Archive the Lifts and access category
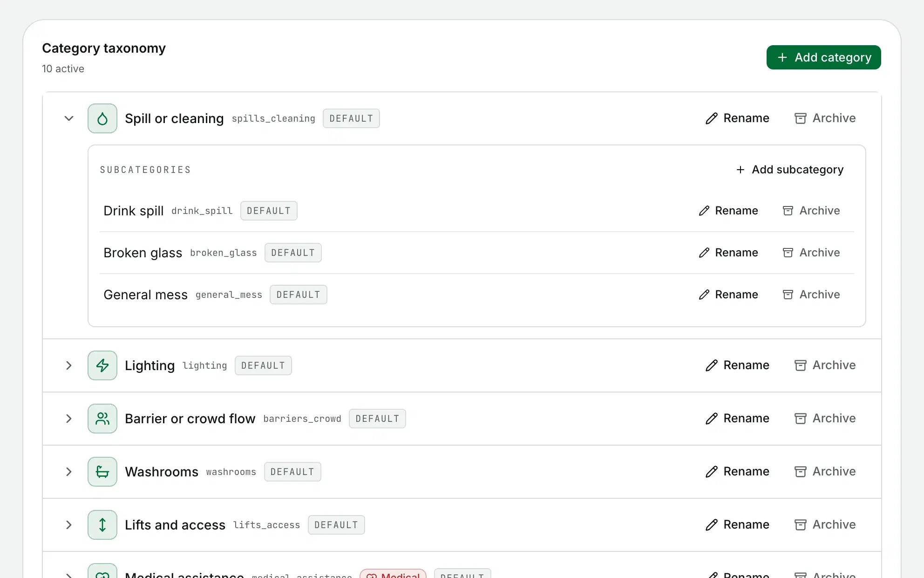This screenshot has height=578, width=924. click(x=825, y=525)
